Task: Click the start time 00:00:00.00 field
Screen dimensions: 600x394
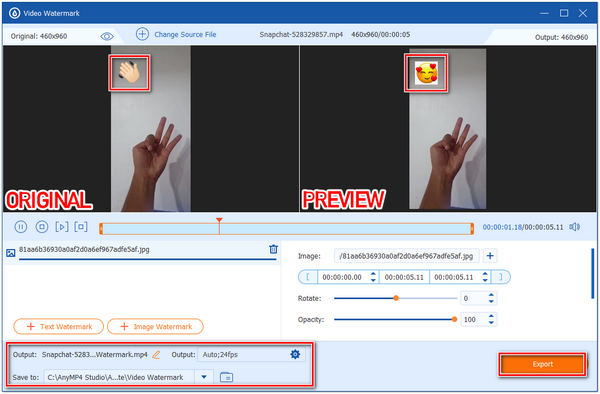Action: [x=343, y=277]
